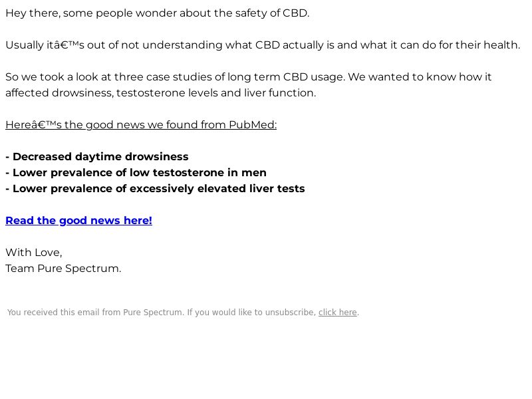The image size is (532, 399).
Task: Click the word 'unsubscribe' in the footer
Action: click(291, 312)
